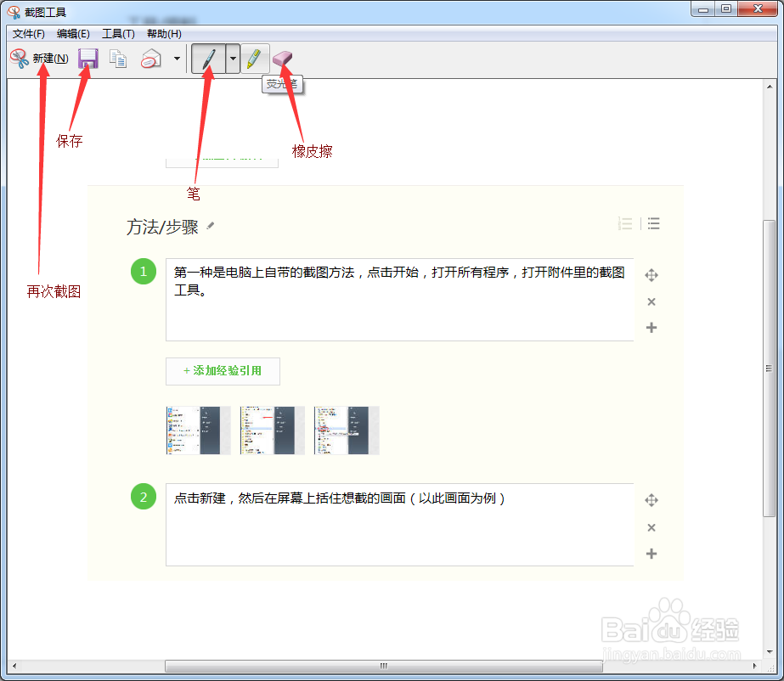The image size is (784, 681).
Task: Select the Eraser (橡皮擦) tool
Action: 282,58
